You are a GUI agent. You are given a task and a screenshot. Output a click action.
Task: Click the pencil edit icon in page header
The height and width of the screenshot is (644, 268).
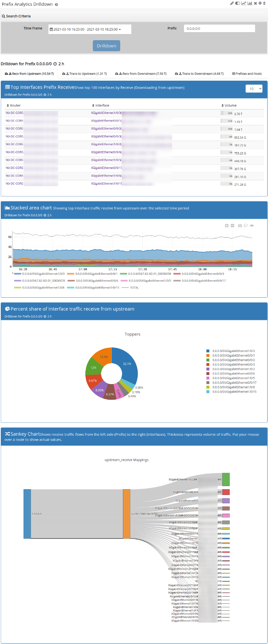(232, 3)
